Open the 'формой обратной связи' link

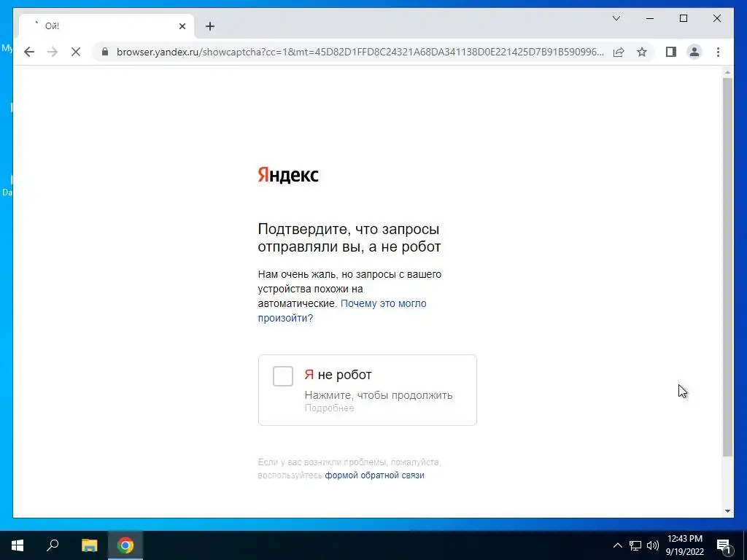tap(374, 475)
